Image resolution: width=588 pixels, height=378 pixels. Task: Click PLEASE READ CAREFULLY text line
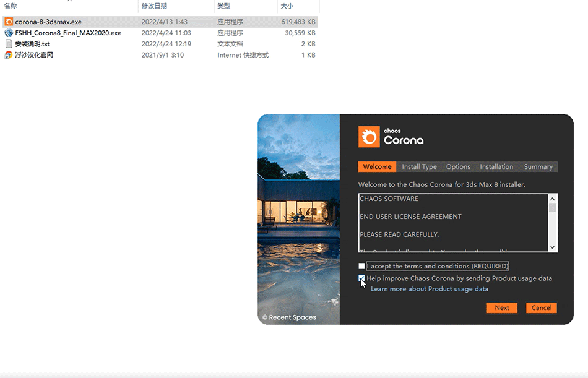pyautogui.click(x=399, y=234)
